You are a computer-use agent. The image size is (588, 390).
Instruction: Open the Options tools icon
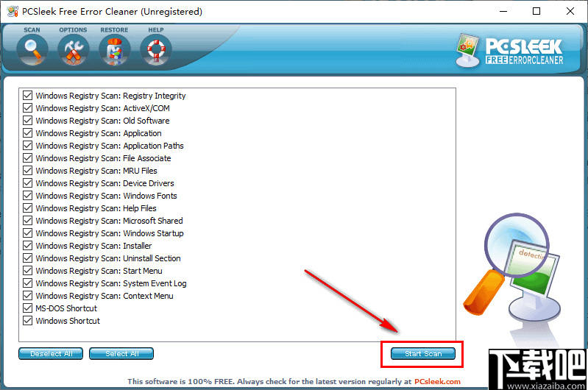click(x=74, y=50)
